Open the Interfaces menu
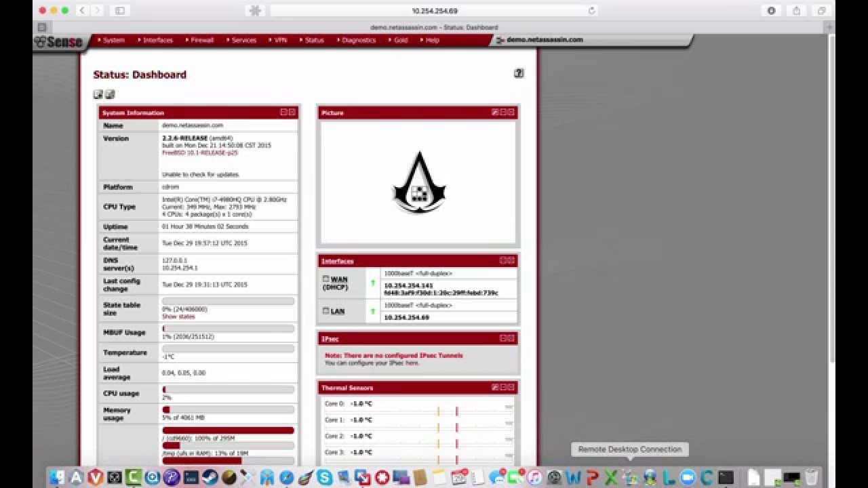868x488 pixels. point(157,40)
